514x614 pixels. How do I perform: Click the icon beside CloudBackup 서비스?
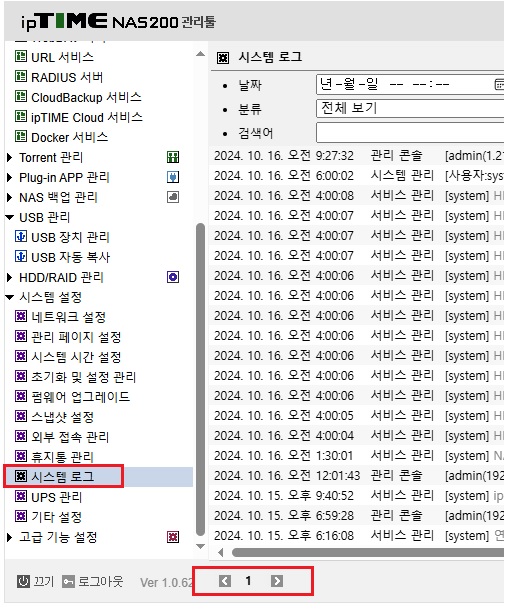pyautogui.click(x=21, y=96)
